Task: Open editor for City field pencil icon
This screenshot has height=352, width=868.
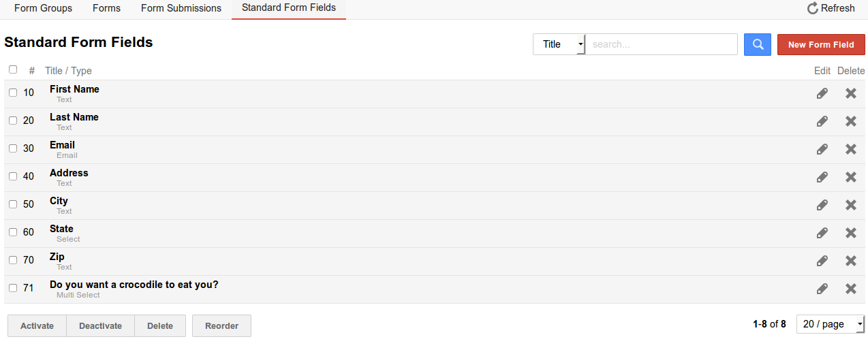Action: click(x=822, y=205)
